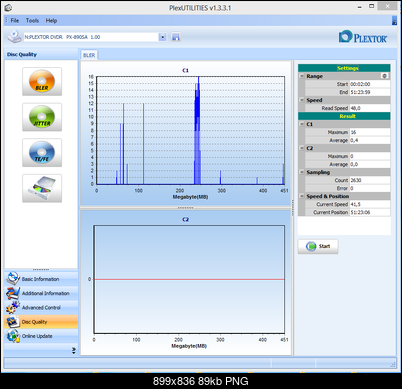Open the TE/FE disc test

[x=42, y=153]
